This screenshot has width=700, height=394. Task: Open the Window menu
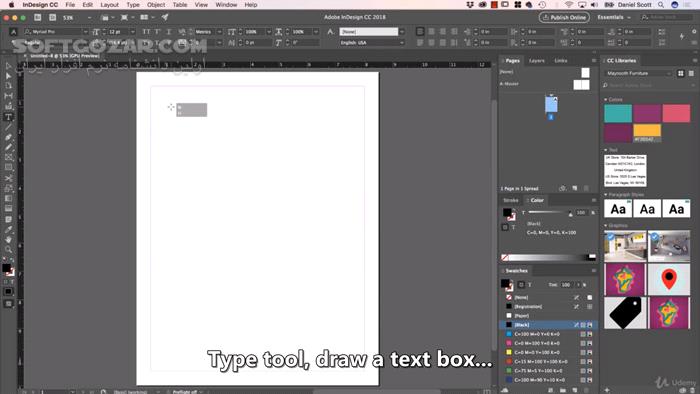point(226,4)
